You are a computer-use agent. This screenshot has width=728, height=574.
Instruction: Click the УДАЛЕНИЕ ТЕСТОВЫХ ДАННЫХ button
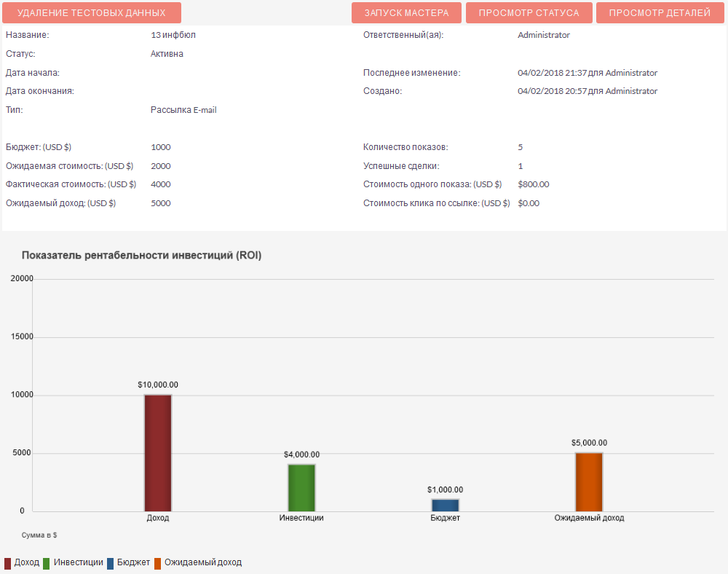[x=92, y=13]
